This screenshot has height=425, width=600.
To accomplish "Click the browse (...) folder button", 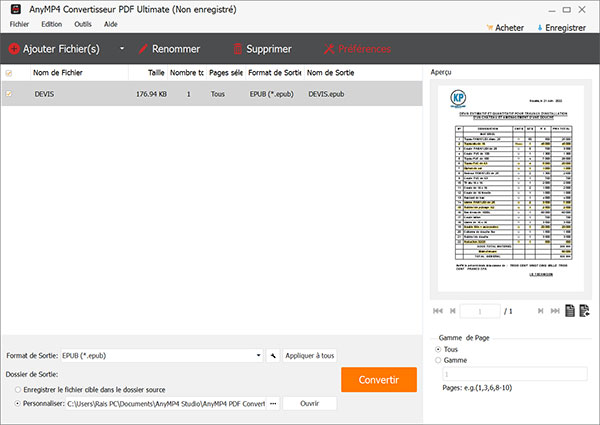I will (273, 404).
